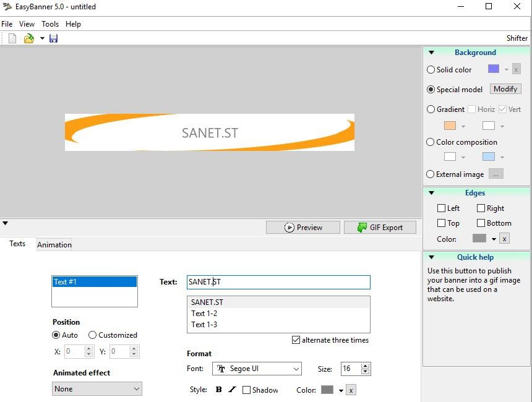Pick the solid color purple swatch
Image resolution: width=532 pixels, height=402 pixels.
pos(493,69)
